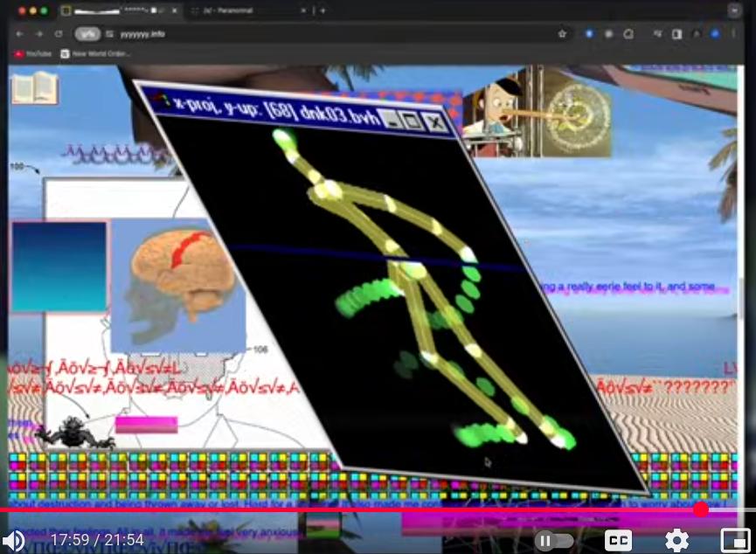Click the magenta rectangle button
Viewport: 756px width, 554px height.
tap(146, 425)
